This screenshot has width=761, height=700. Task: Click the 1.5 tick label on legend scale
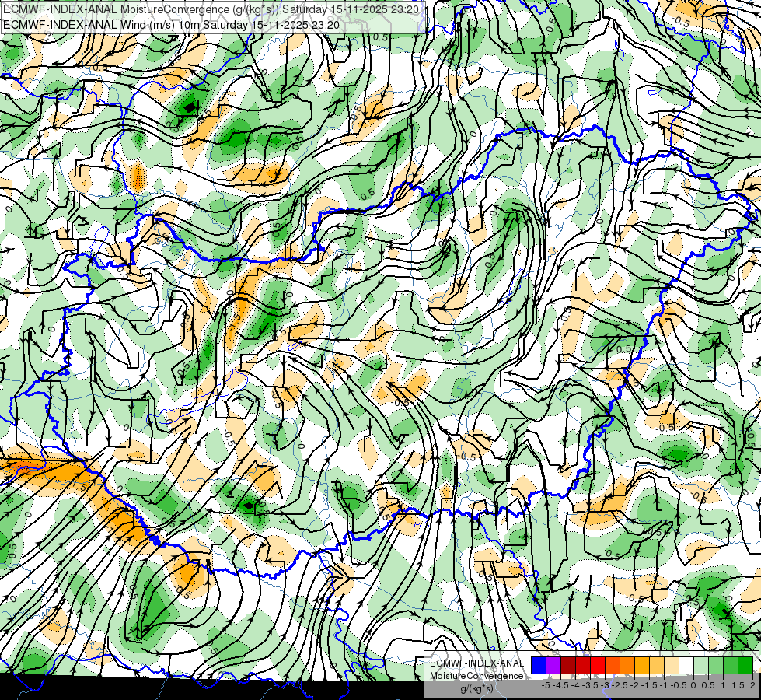[738, 685]
